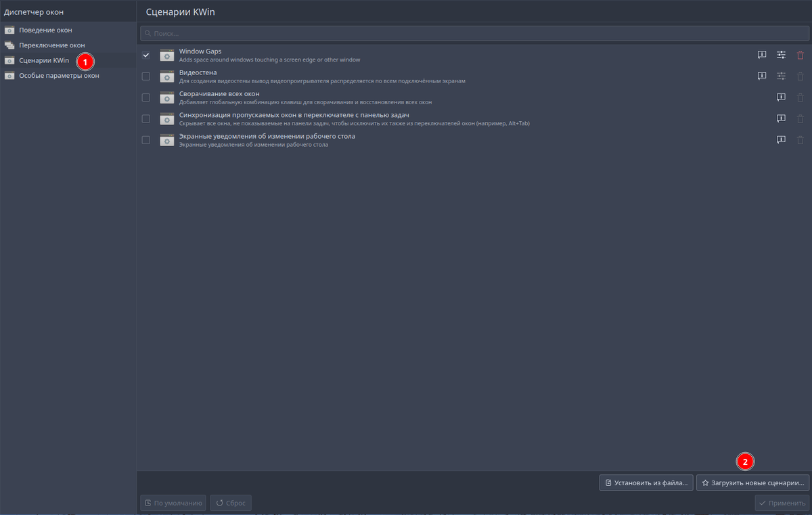Show info about Видеостена script
This screenshot has width=812, height=515.
[762, 76]
